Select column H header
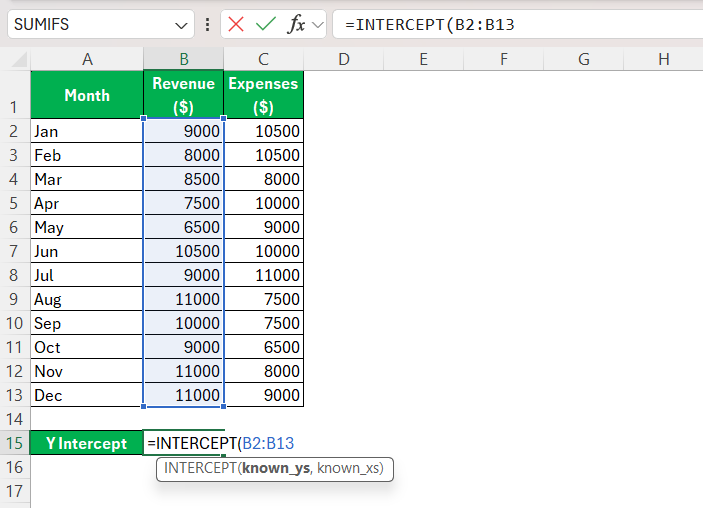Screen dimensions: 703x508 (x=664, y=59)
